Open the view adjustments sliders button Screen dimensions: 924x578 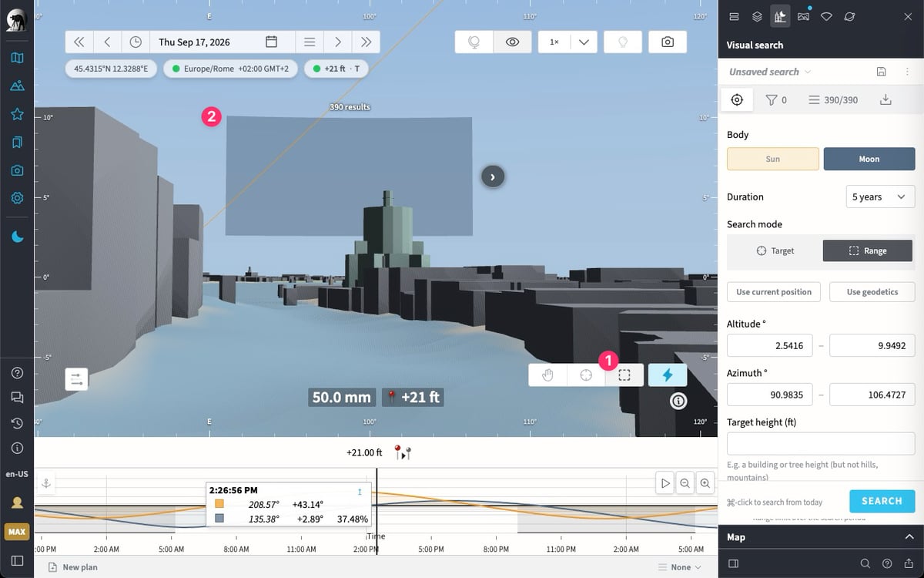pyautogui.click(x=77, y=379)
